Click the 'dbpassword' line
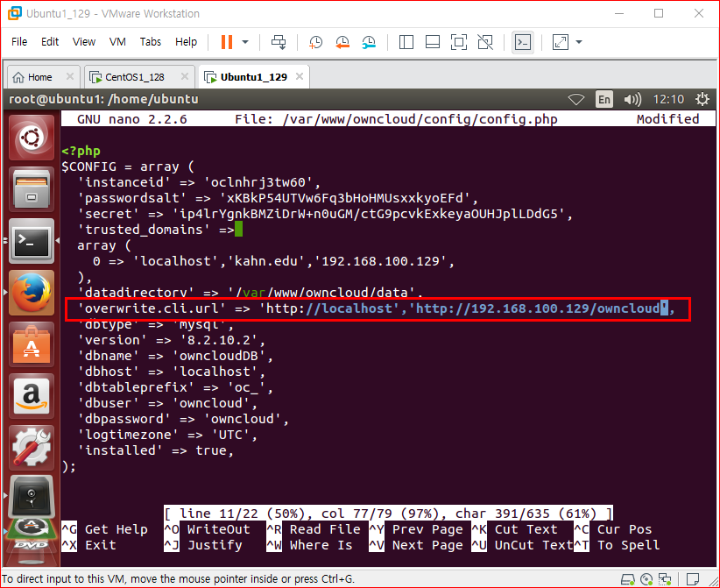This screenshot has height=588, width=720. [183, 419]
